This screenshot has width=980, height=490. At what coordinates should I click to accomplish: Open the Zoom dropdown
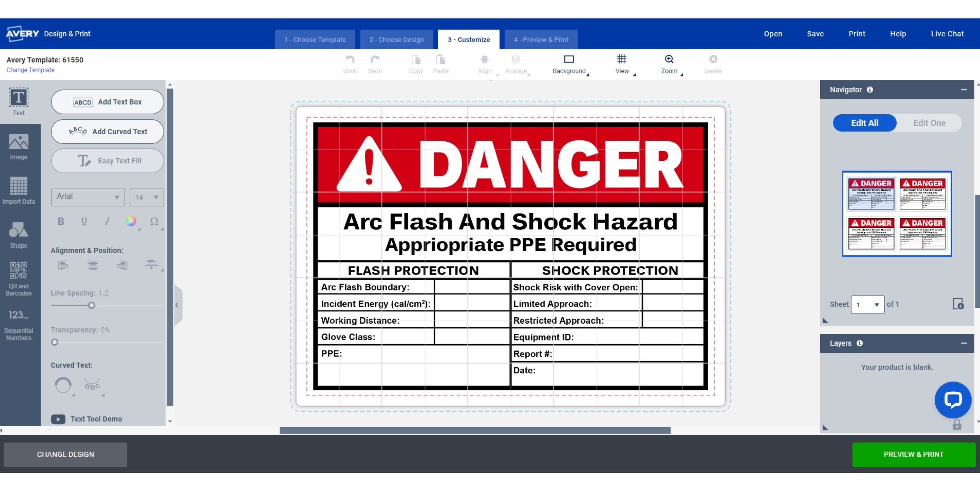[x=669, y=65]
